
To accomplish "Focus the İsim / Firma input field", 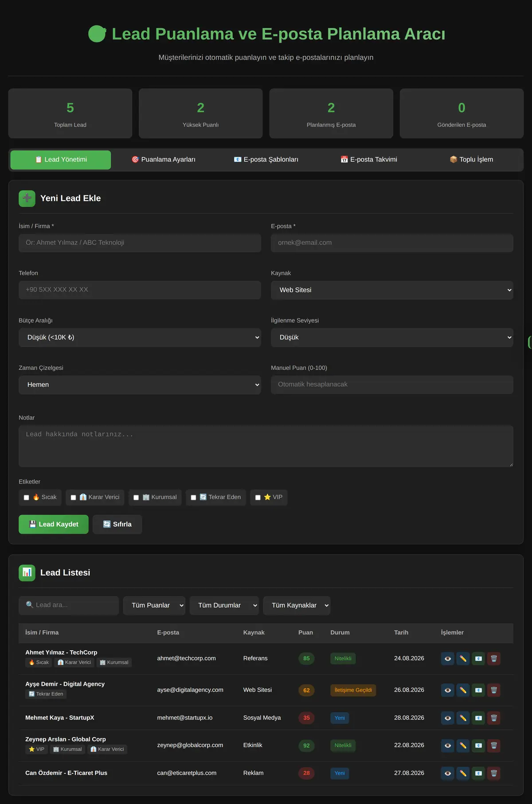I will coord(140,243).
